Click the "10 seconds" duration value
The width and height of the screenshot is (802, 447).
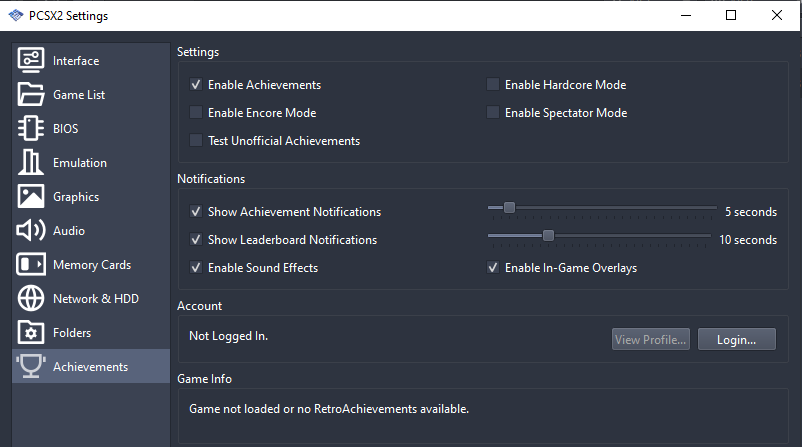pyautogui.click(x=748, y=240)
